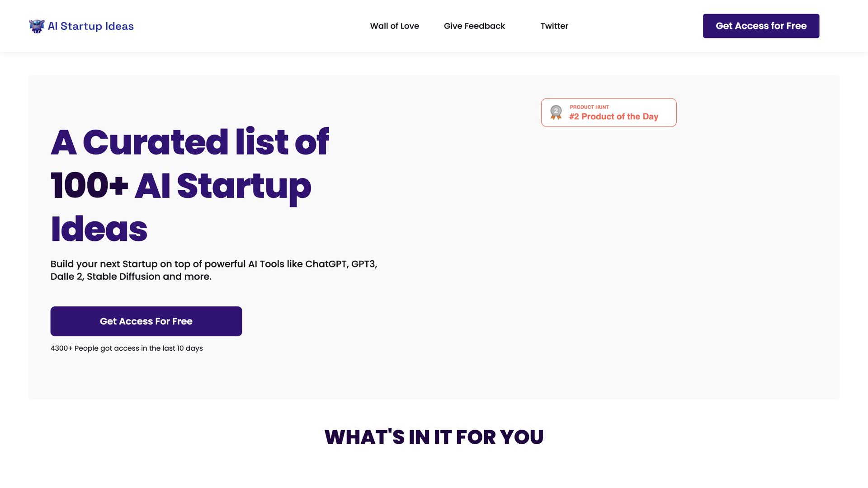The width and height of the screenshot is (868, 488).
Task: Click the silver medal on Product Hunt badge
Action: [555, 112]
